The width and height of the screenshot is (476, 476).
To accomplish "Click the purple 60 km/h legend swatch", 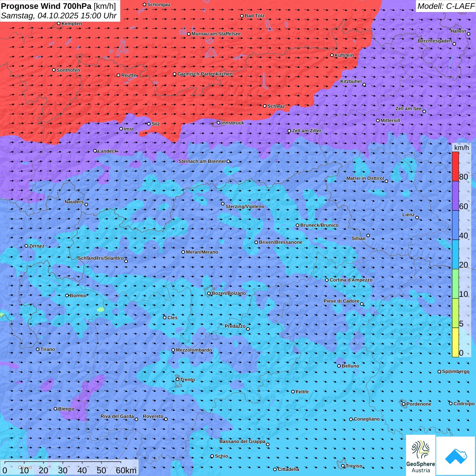I will point(455,196).
